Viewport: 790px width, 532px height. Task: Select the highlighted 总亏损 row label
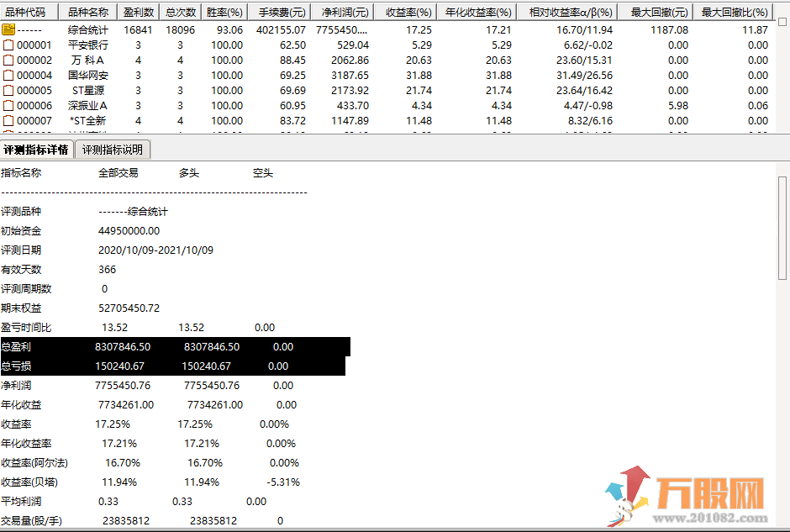click(x=16, y=366)
